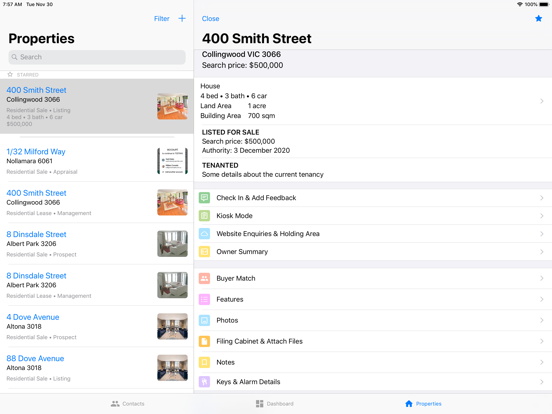The width and height of the screenshot is (552, 414).
Task: Open Keys & Alarm Details chevron
Action: tap(541, 382)
